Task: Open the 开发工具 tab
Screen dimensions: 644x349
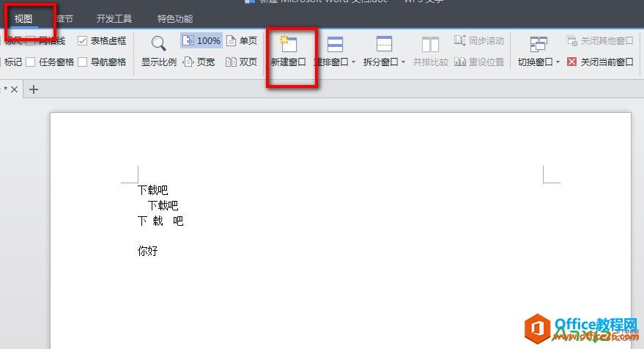Action: (114, 19)
